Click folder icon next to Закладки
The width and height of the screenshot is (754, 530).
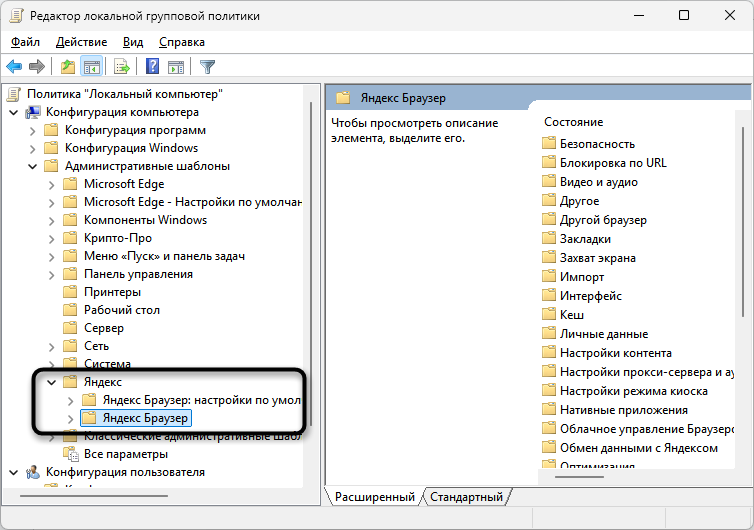tap(549, 239)
